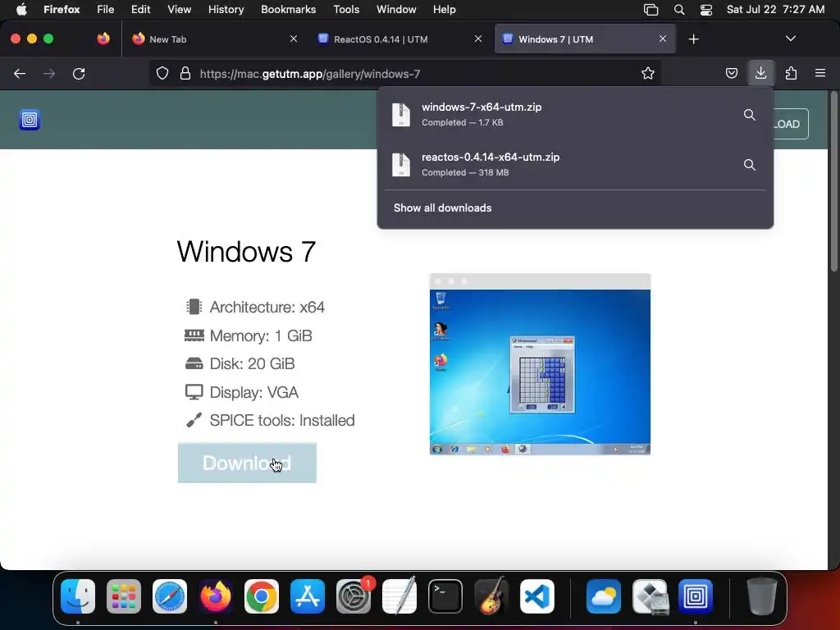Select the Windows 7 | UTM tab
Image resolution: width=840 pixels, height=630 pixels.
(x=585, y=39)
